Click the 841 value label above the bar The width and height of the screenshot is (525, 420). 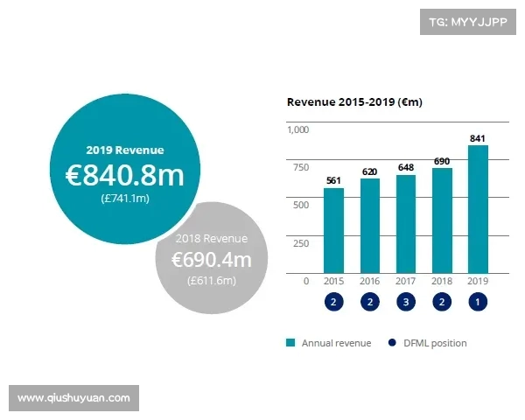478,138
